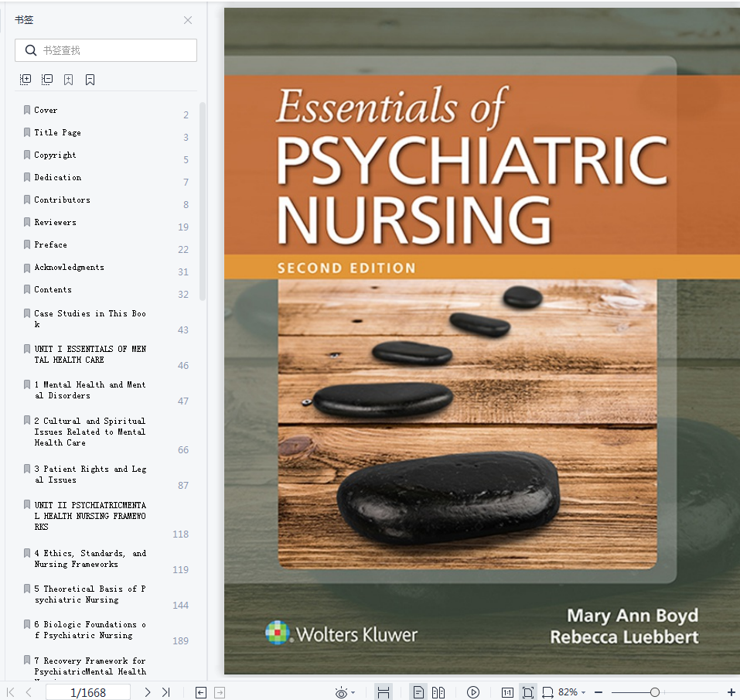Viewport: 740px width, 700px height.
Task: Close the 书签 bookmarks panel
Action: coord(188,20)
